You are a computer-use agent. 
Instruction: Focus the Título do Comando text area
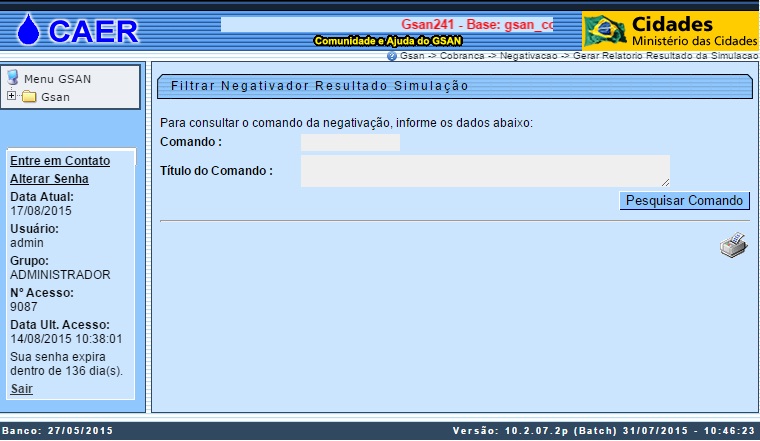click(x=485, y=171)
